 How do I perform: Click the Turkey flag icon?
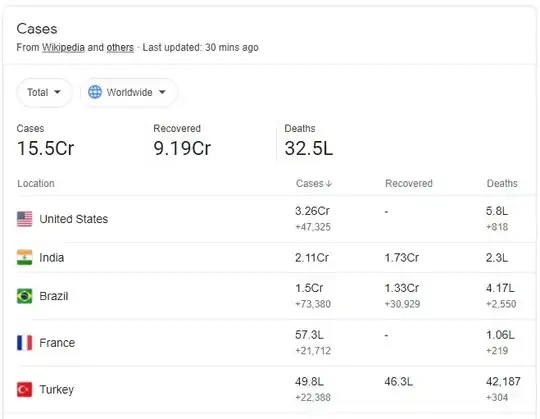coord(24,390)
